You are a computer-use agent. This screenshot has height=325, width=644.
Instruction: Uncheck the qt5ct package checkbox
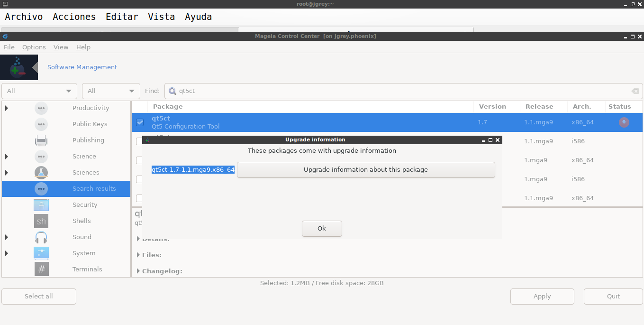point(140,122)
